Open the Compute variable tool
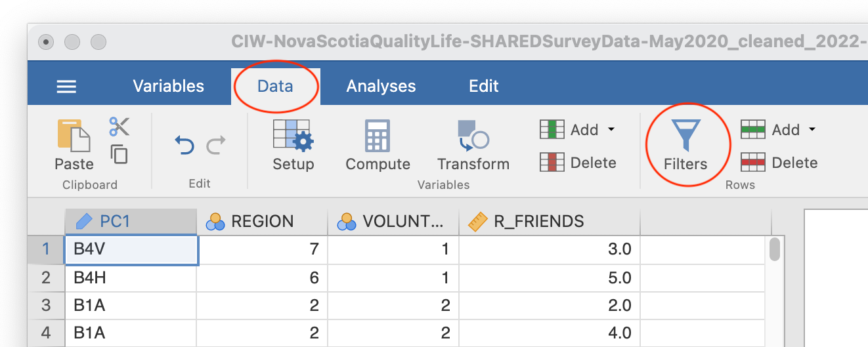Screen dimensions: 868x347 click(x=378, y=145)
